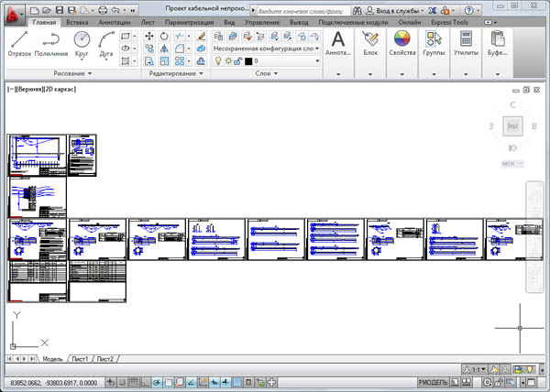Switch to the Лист1 layout tab
Image resolution: width=550 pixels, height=392 pixels.
[81, 358]
